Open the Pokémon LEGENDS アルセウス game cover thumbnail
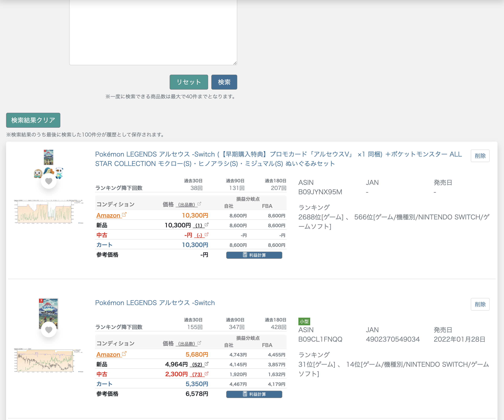The height and width of the screenshot is (420, 504). [x=49, y=314]
